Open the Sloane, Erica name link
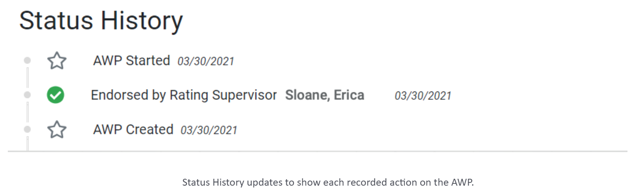This screenshot has height=193, width=644. point(325,95)
